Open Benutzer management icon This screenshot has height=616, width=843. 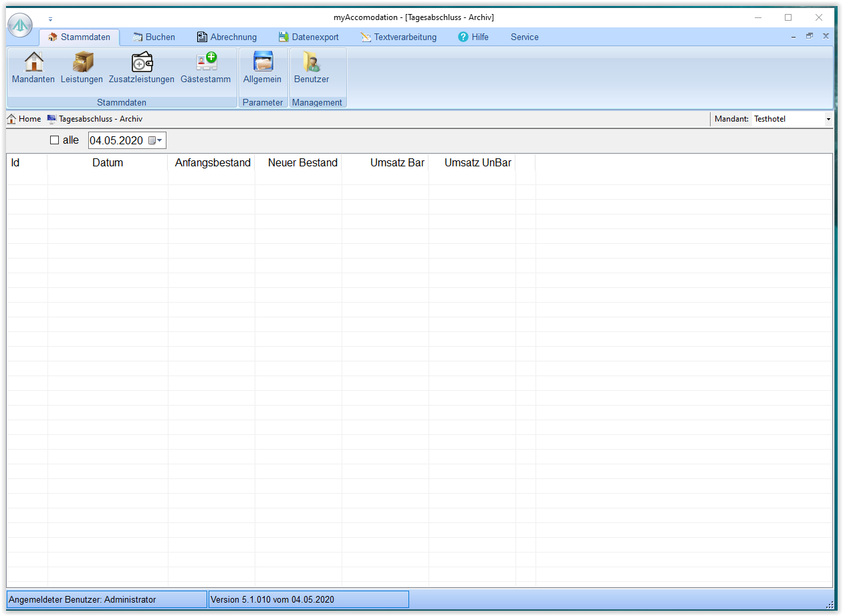point(311,63)
